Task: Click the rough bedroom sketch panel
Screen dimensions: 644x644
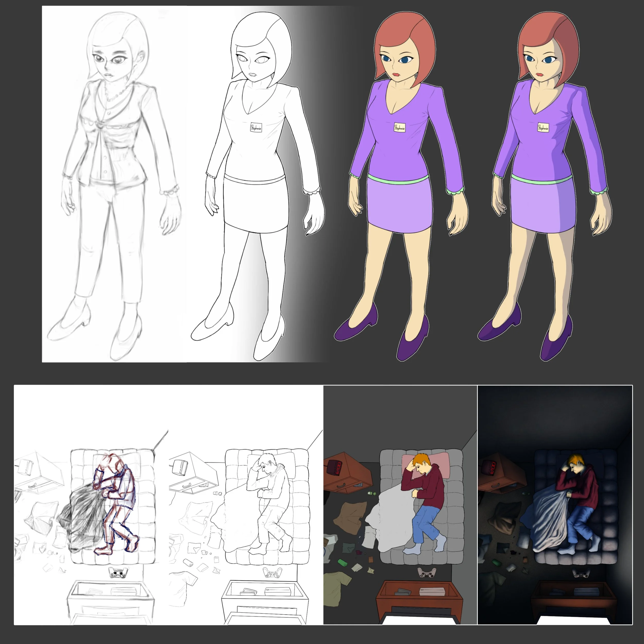Action: tap(91, 505)
